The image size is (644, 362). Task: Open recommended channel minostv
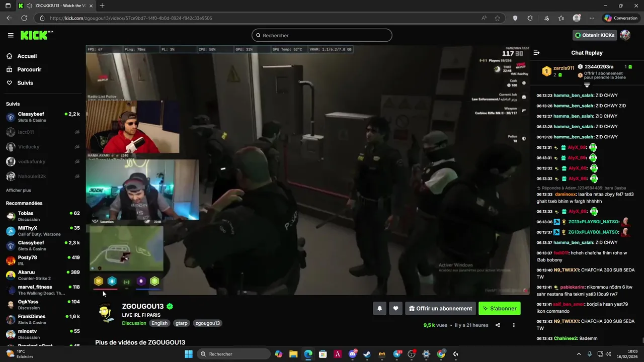point(43,334)
